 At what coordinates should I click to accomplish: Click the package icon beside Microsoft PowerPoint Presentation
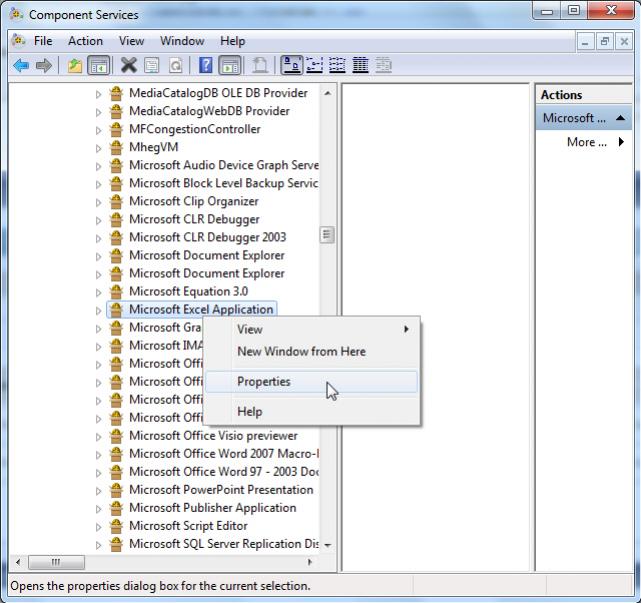[x=116, y=490]
